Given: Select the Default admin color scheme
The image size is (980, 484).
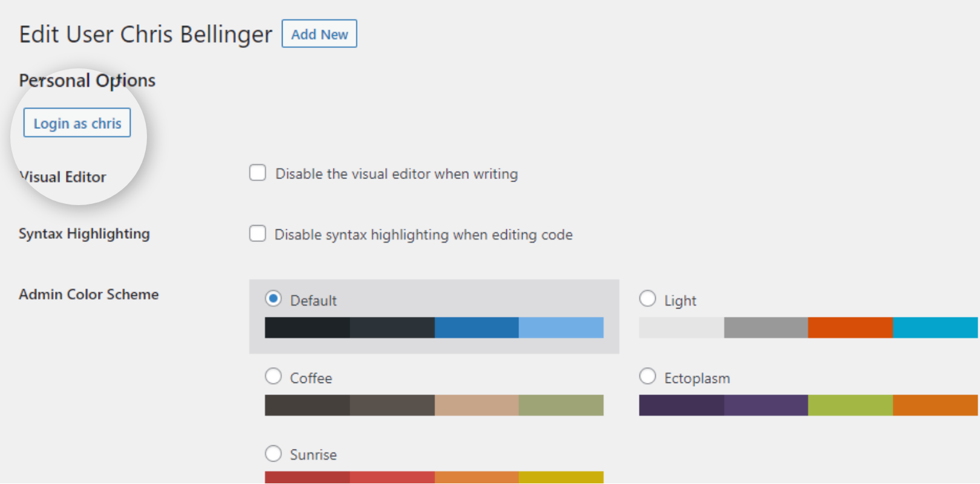Looking at the screenshot, I should pyautogui.click(x=273, y=298).
